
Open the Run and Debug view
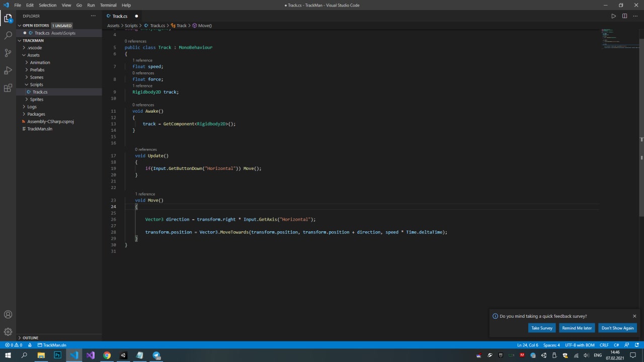pyautogui.click(x=8, y=70)
